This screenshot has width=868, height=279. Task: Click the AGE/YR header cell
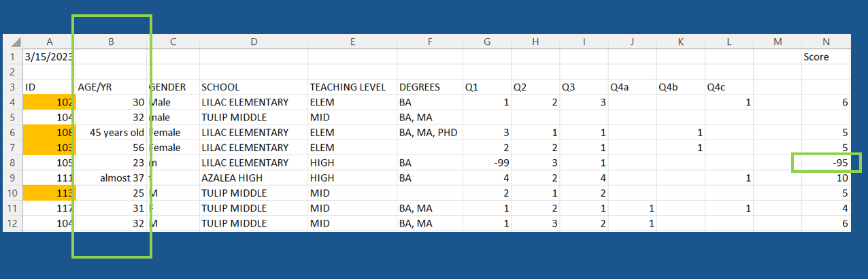[111, 87]
